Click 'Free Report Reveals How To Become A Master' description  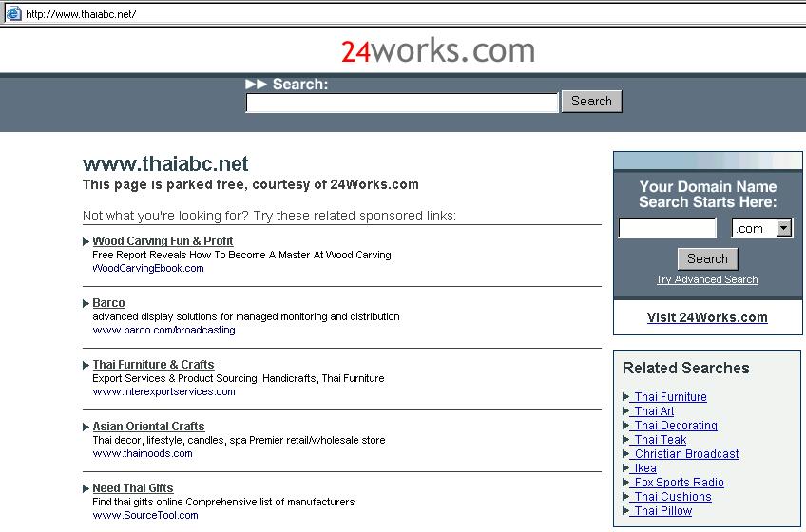[243, 255]
